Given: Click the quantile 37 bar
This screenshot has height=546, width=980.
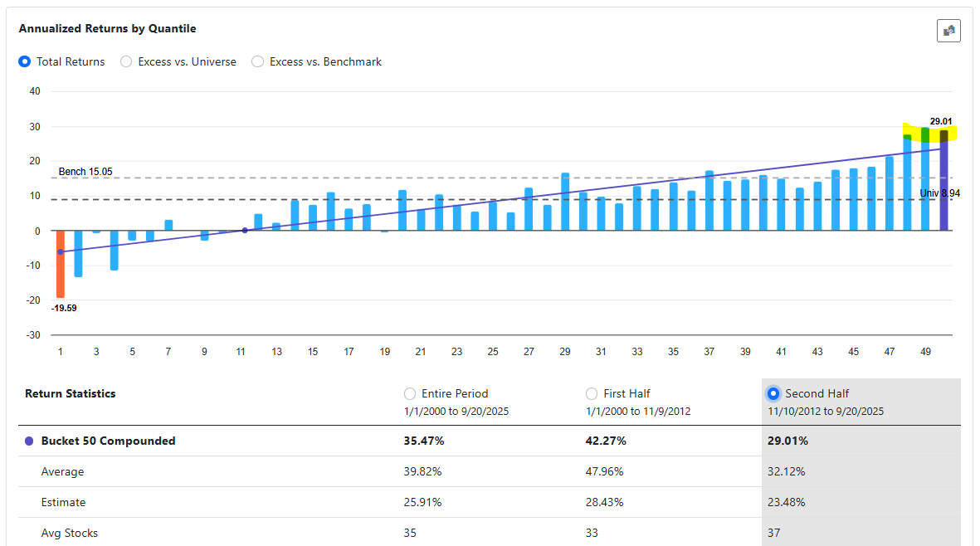Looking at the screenshot, I should pos(709,201).
